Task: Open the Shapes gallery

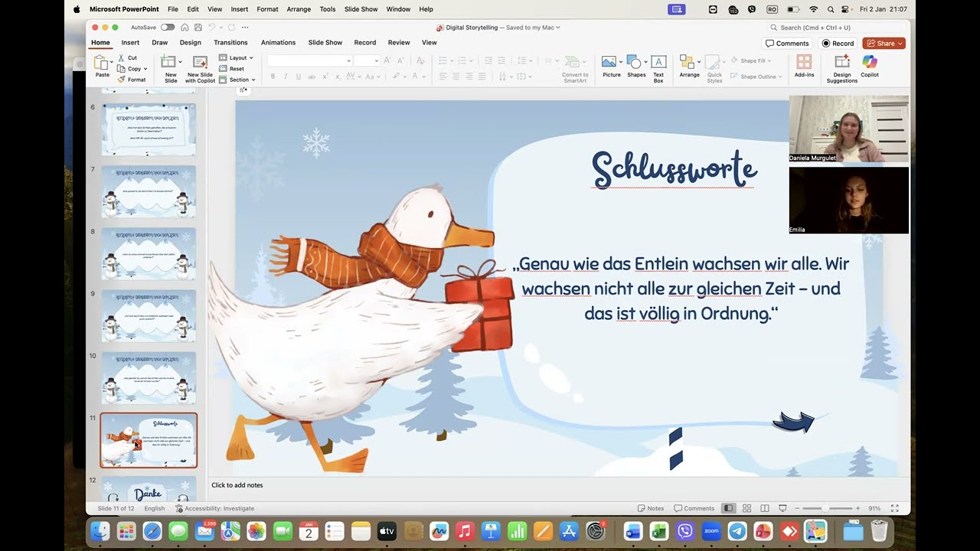Action: 636,66
